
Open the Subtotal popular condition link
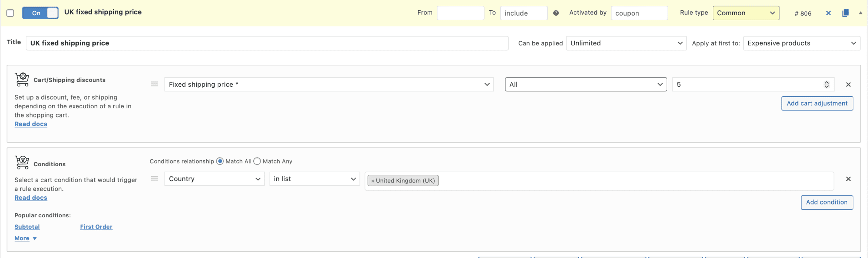[27, 227]
